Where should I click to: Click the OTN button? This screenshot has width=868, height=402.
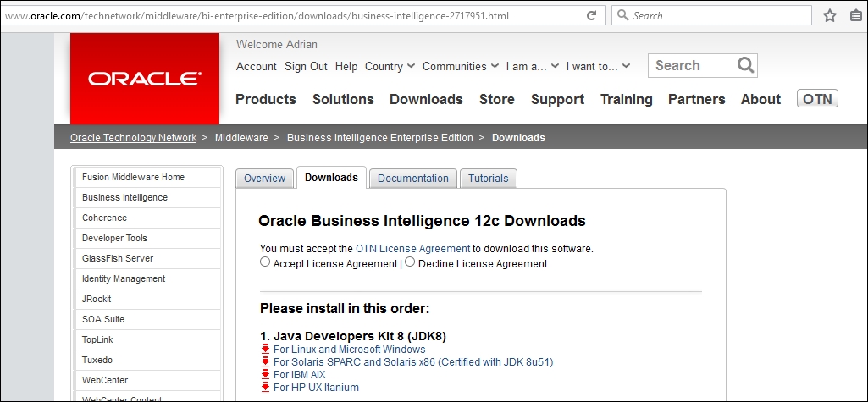tap(818, 99)
